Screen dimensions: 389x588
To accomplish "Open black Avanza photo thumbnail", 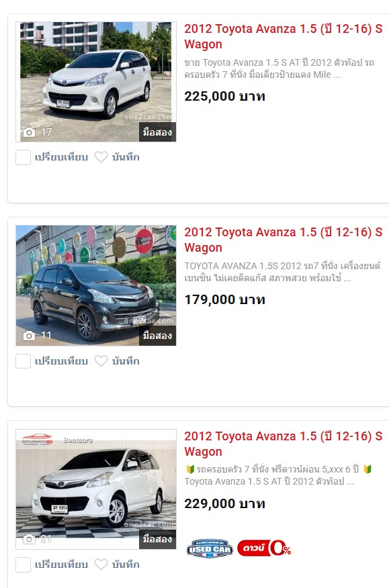I will (96, 285).
